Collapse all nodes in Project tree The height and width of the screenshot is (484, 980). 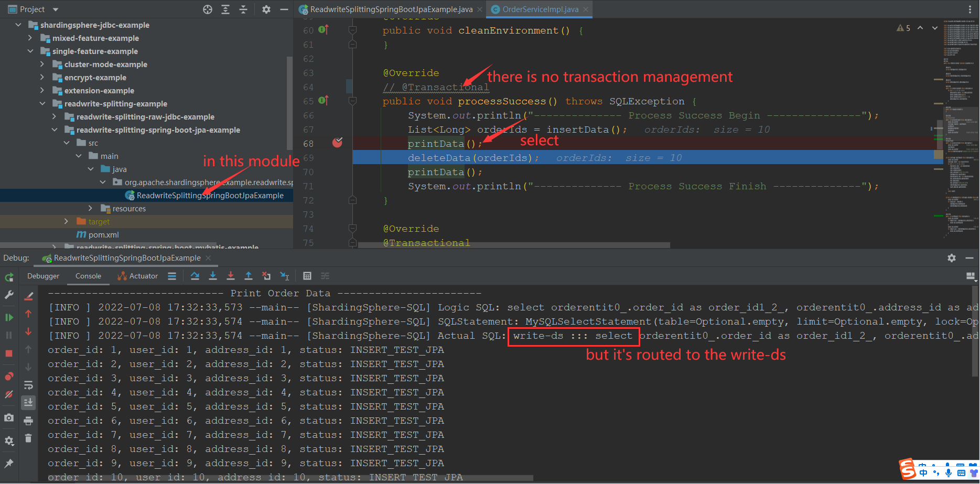243,9
